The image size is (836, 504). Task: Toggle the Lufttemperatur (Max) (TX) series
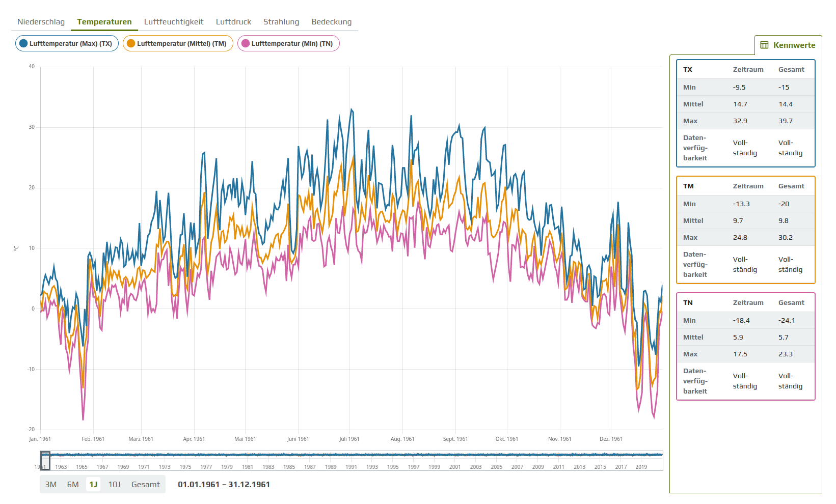[x=67, y=43]
